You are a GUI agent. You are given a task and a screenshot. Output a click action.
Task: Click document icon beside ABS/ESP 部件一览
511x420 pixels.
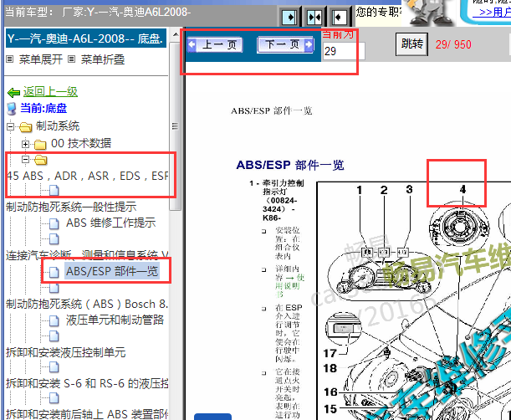click(x=54, y=272)
